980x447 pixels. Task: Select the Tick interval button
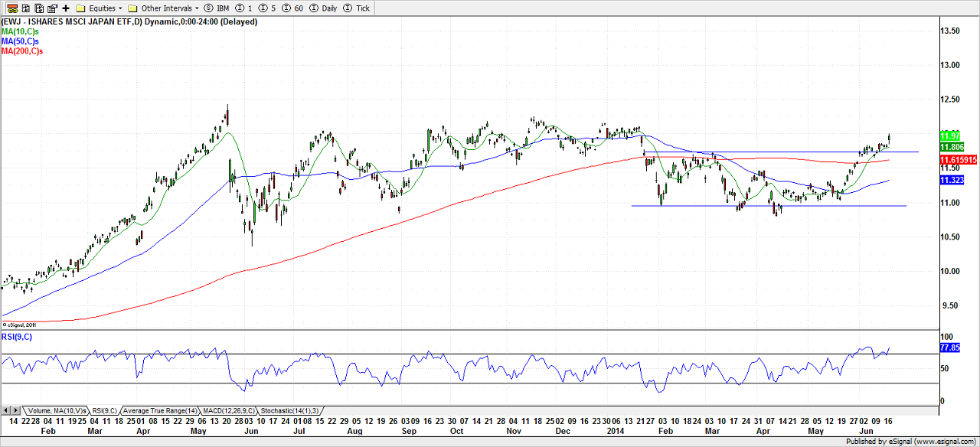(x=358, y=8)
